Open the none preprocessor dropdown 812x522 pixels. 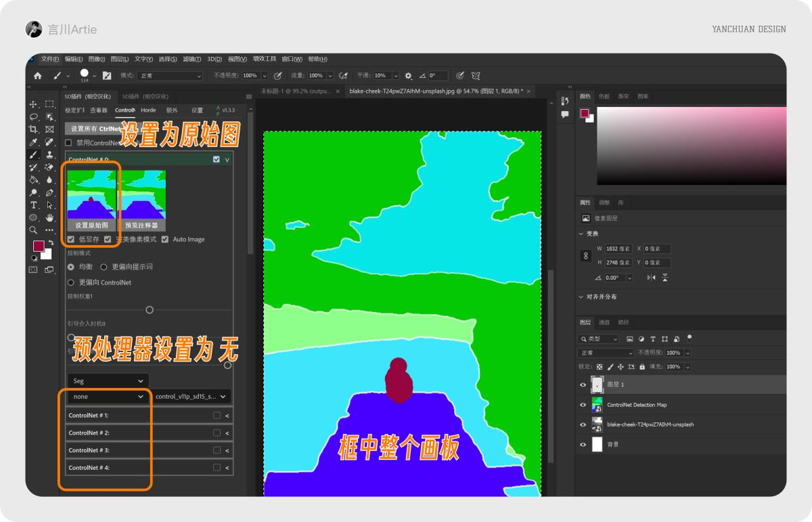(x=108, y=397)
